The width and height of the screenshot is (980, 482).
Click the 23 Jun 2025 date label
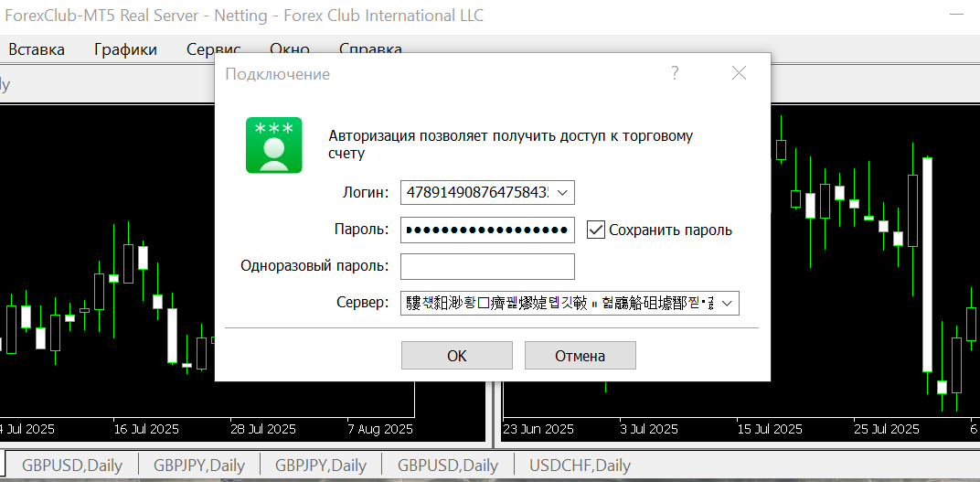[538, 430]
